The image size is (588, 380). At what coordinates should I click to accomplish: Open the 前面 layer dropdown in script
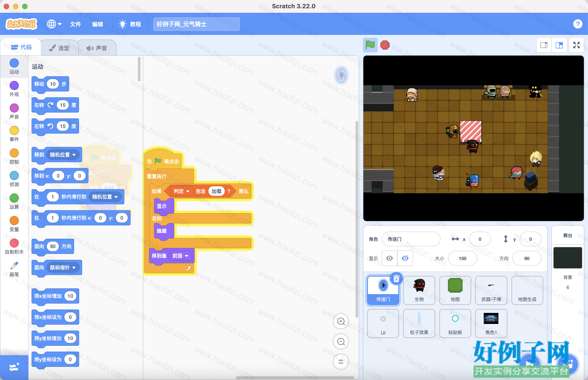point(181,256)
